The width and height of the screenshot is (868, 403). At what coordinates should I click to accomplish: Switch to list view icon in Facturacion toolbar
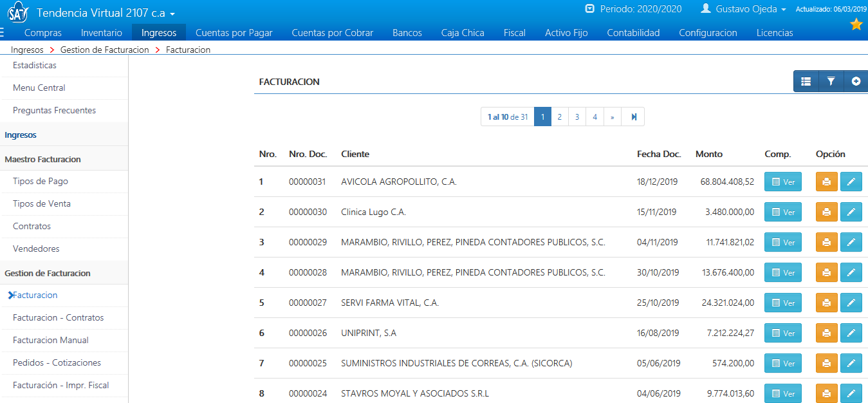(806, 81)
